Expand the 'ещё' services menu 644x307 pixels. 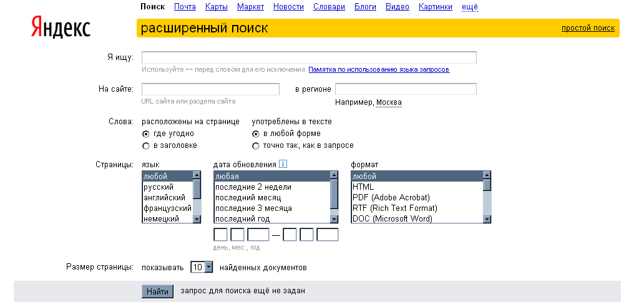tap(469, 7)
